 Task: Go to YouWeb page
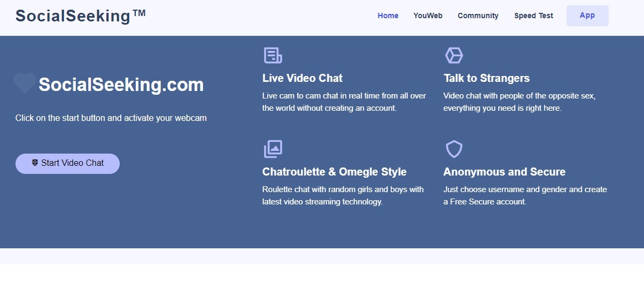428,16
